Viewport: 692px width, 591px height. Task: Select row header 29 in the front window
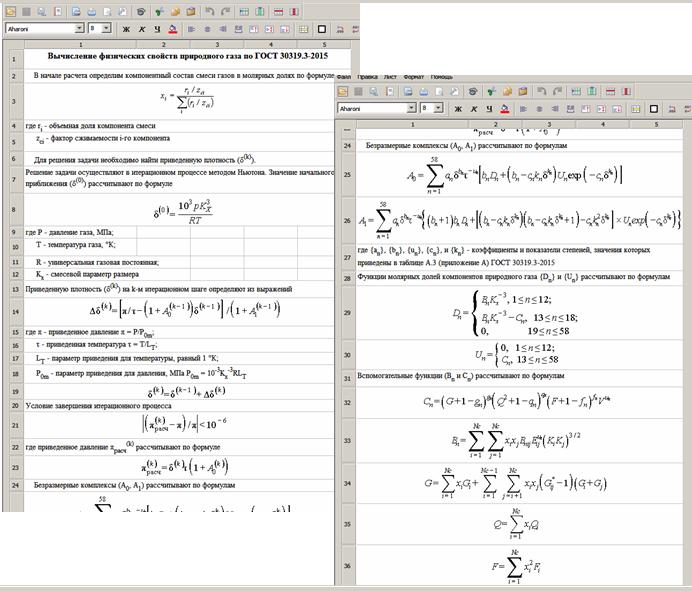coord(346,314)
